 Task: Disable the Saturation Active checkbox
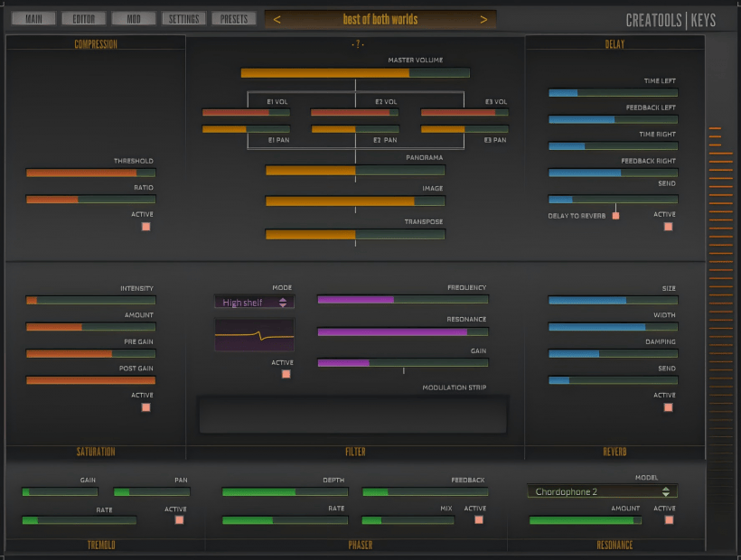[145, 407]
